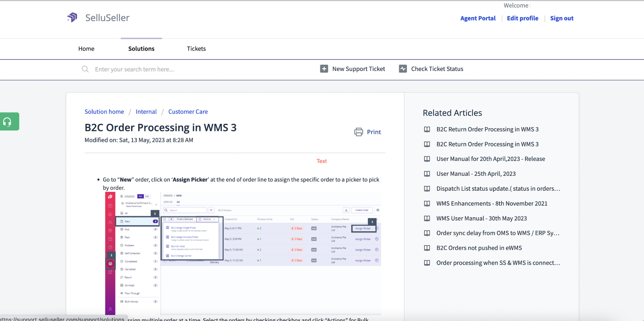Go to Solution home breadcrumb
Screen dimensions: 644x321
click(x=104, y=112)
